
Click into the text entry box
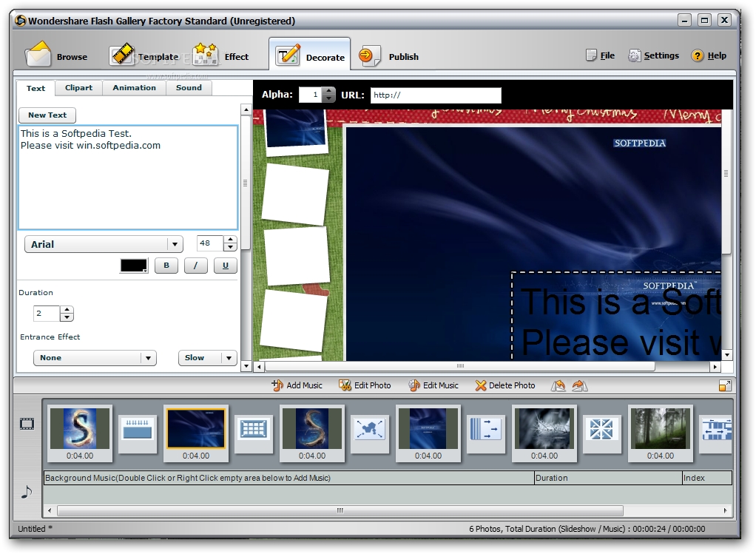point(128,178)
